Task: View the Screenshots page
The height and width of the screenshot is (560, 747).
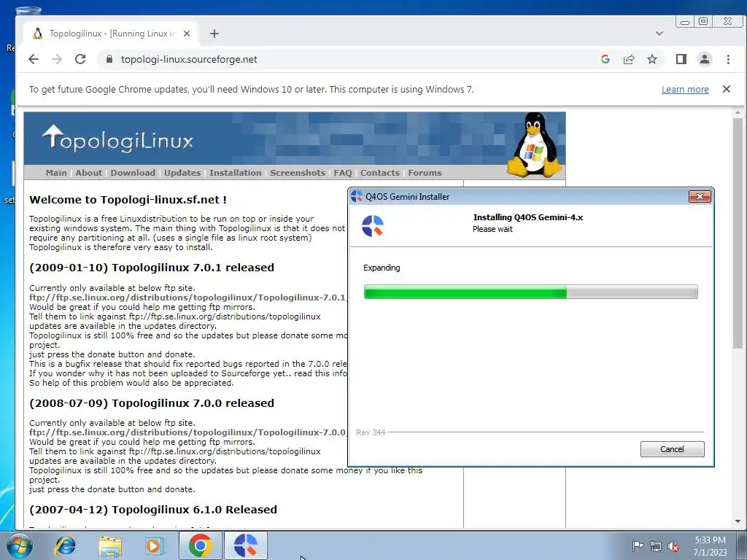Action: (298, 173)
